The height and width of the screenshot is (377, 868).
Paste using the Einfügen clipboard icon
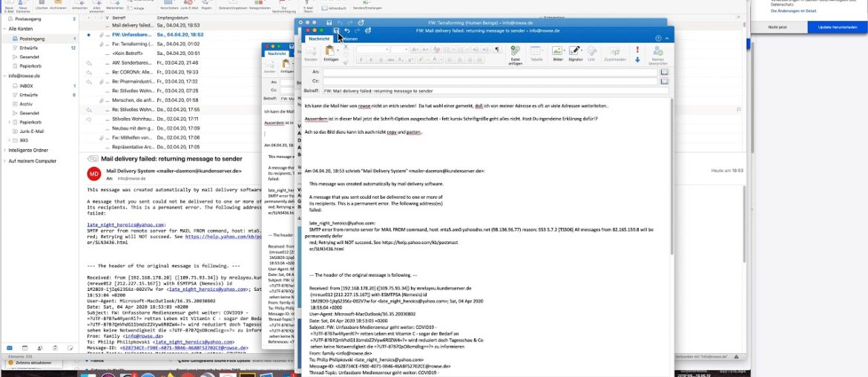[x=331, y=53]
